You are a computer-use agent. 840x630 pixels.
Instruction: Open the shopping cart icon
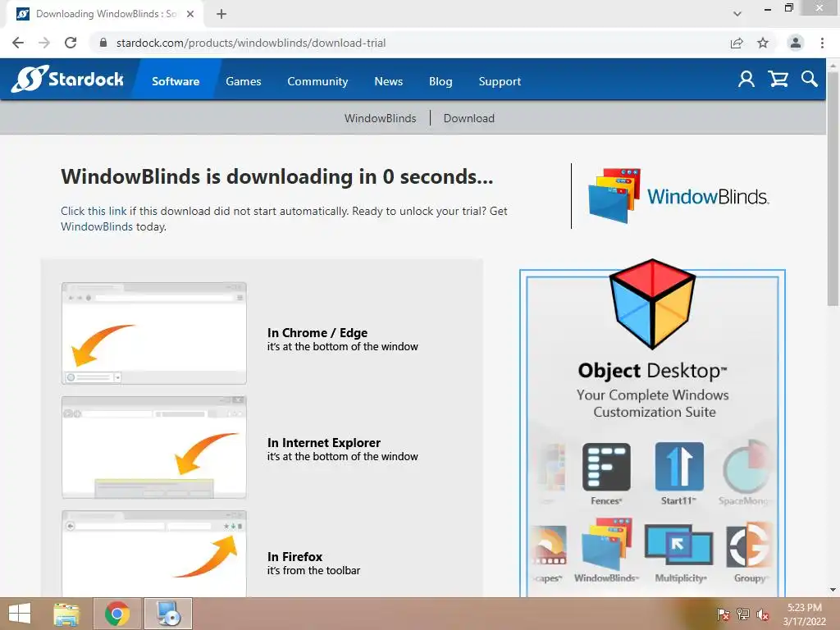coord(778,80)
